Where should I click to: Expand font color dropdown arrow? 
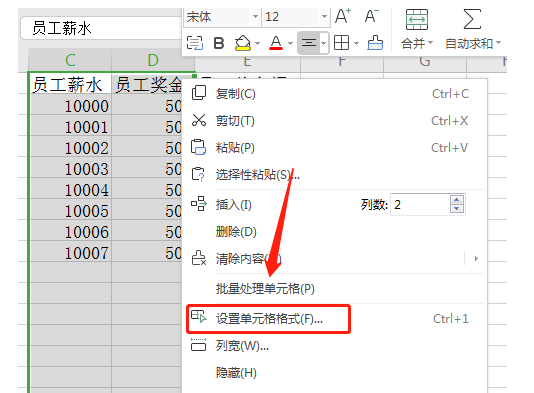click(x=290, y=44)
